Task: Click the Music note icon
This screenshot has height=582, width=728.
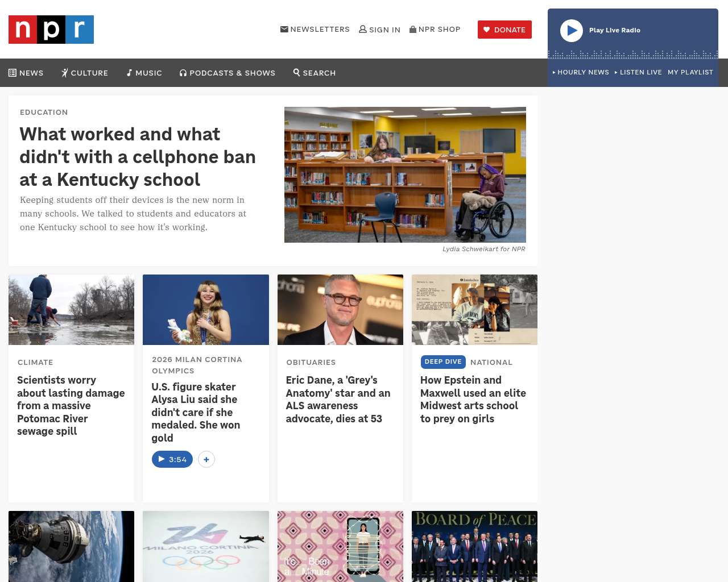Action: [130, 73]
